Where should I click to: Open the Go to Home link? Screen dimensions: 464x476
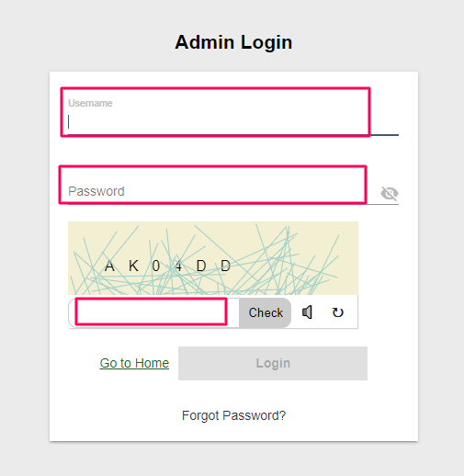134,363
